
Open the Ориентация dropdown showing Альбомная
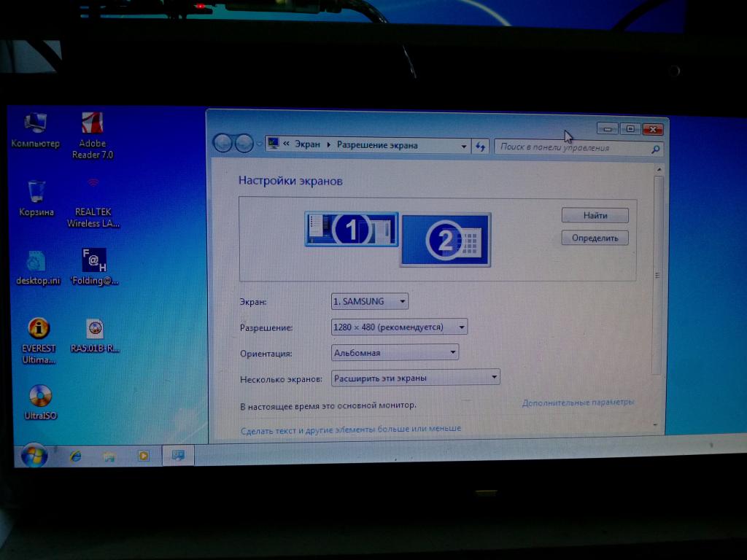tap(395, 352)
